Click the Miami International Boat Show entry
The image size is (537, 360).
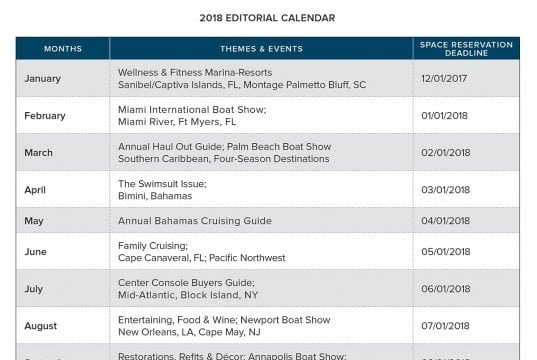(192, 109)
